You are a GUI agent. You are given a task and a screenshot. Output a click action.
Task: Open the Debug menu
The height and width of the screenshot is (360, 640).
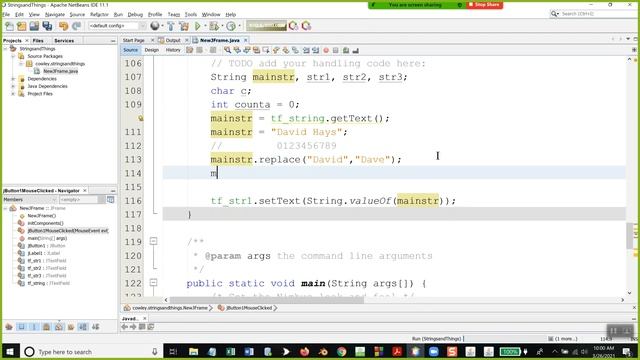[135, 14]
